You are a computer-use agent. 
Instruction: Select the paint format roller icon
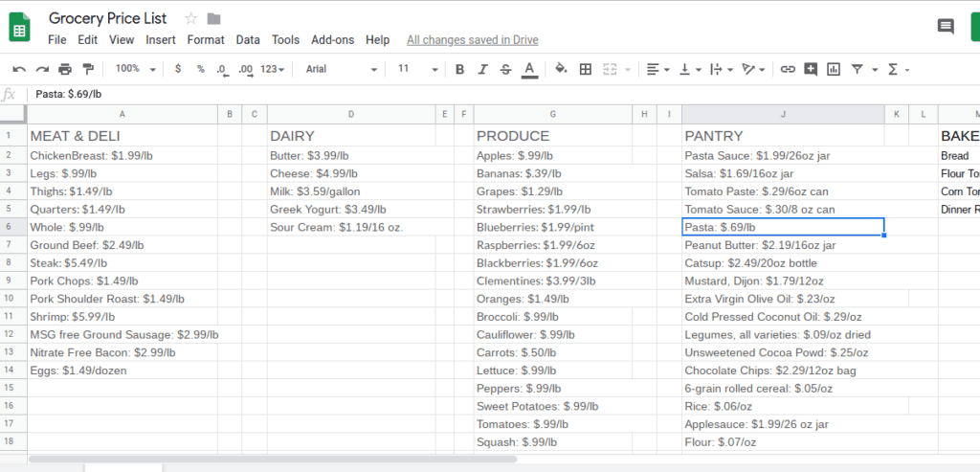pyautogui.click(x=88, y=69)
